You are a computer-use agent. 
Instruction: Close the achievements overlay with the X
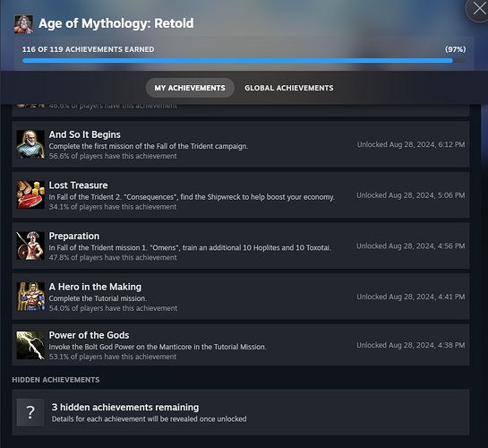pyautogui.click(x=479, y=9)
